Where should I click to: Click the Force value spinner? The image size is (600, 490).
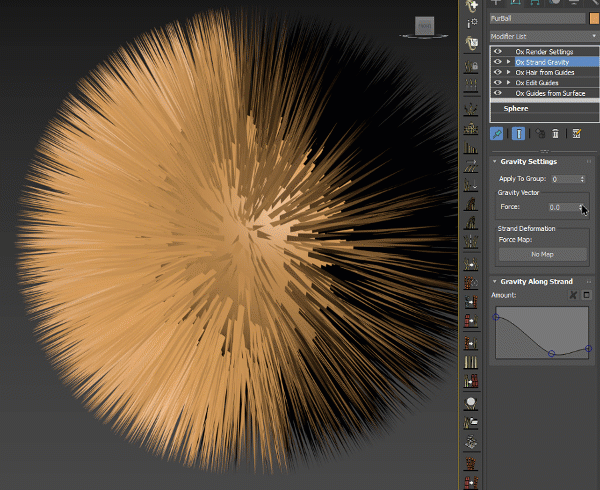[x=582, y=207]
